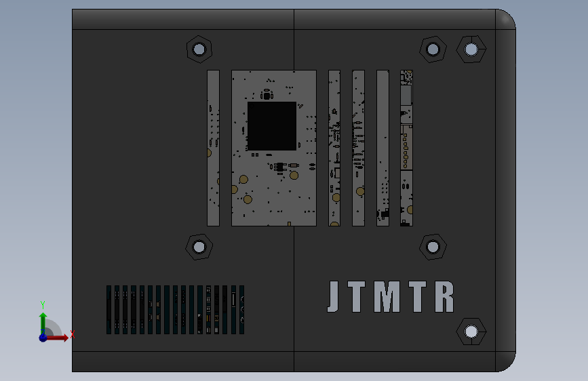
Task: Select the embossed letter M on the cover
Action: tap(387, 297)
